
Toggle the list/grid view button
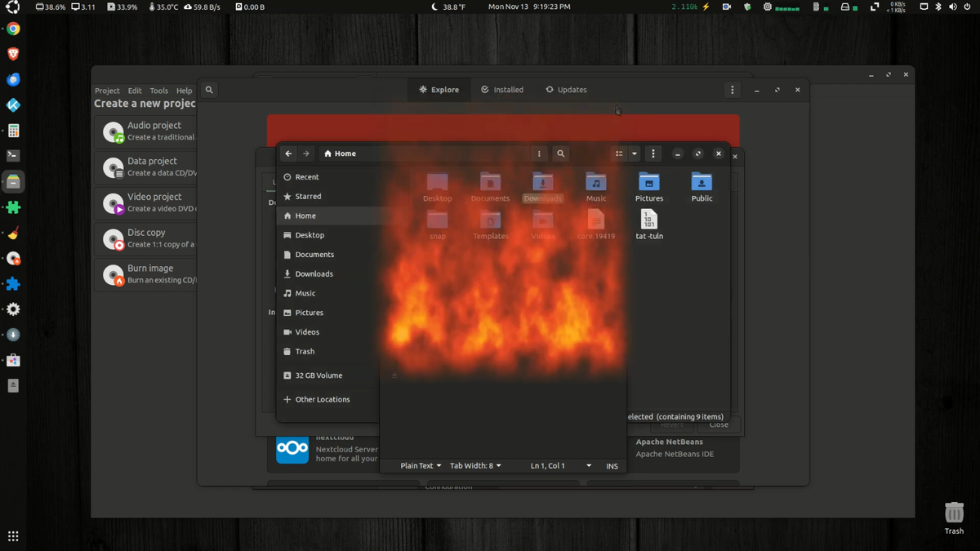click(619, 153)
